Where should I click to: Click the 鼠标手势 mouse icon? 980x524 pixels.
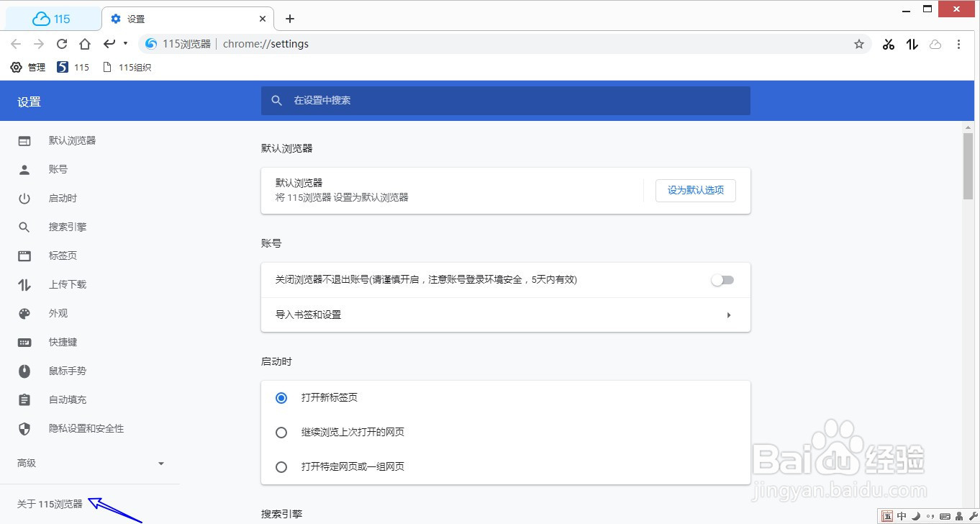coord(24,371)
